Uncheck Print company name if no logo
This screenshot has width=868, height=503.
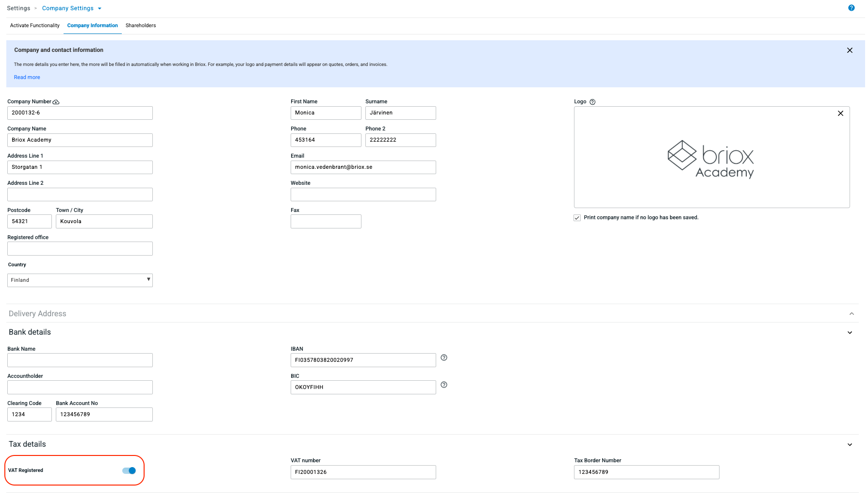577,218
